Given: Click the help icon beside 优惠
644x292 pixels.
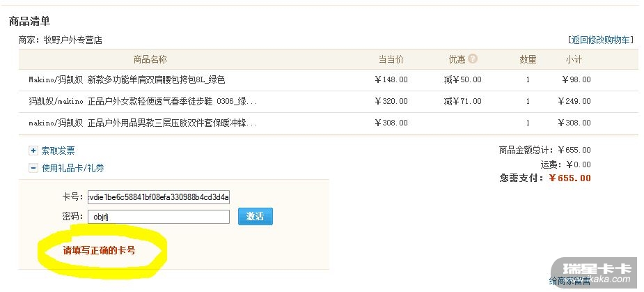Looking at the screenshot, I should click(473, 59).
